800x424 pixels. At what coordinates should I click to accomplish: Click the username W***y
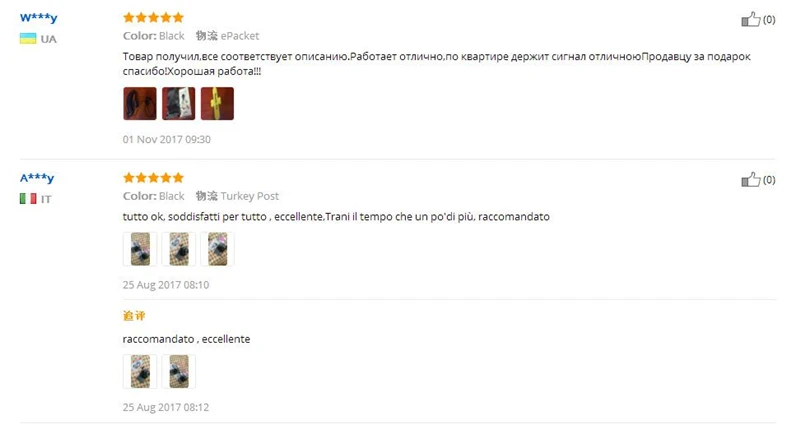(x=39, y=18)
